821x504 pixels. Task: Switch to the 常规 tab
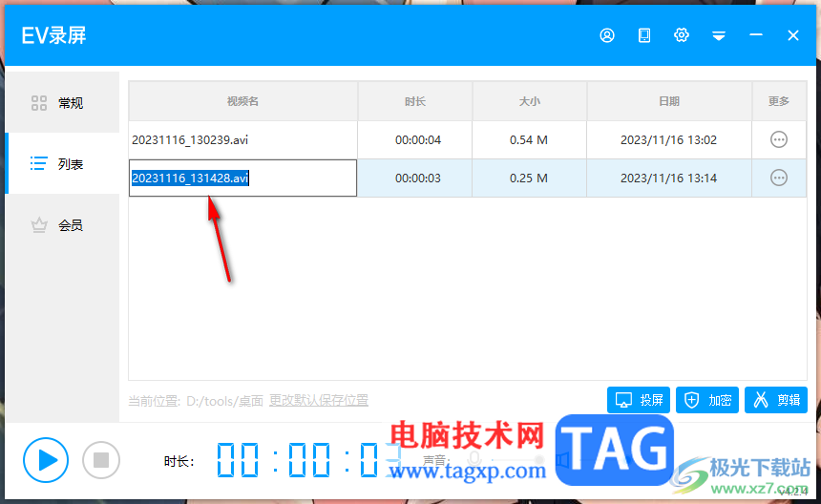pyautogui.click(x=62, y=102)
